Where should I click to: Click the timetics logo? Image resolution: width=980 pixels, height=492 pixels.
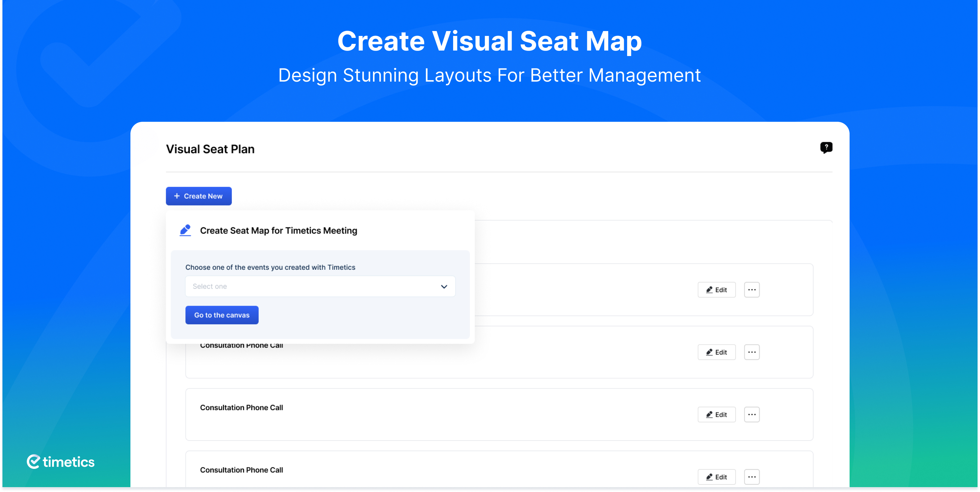[x=61, y=462]
